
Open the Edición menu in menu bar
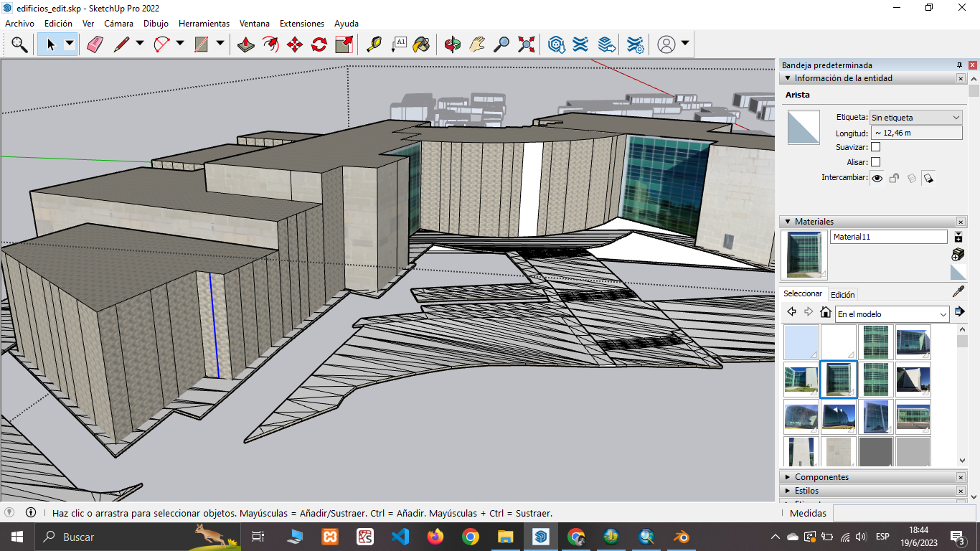58,24
